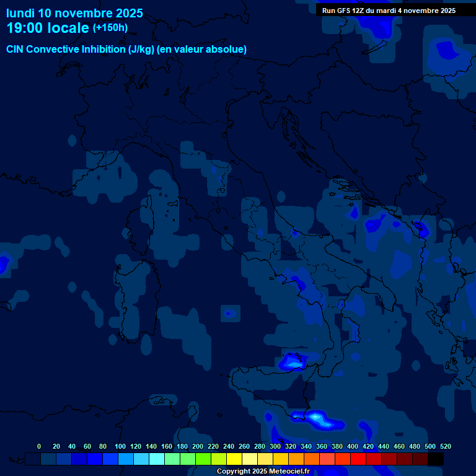Select the bright green 200 legend swatch
This screenshot has height=476, width=476.
tap(188, 459)
